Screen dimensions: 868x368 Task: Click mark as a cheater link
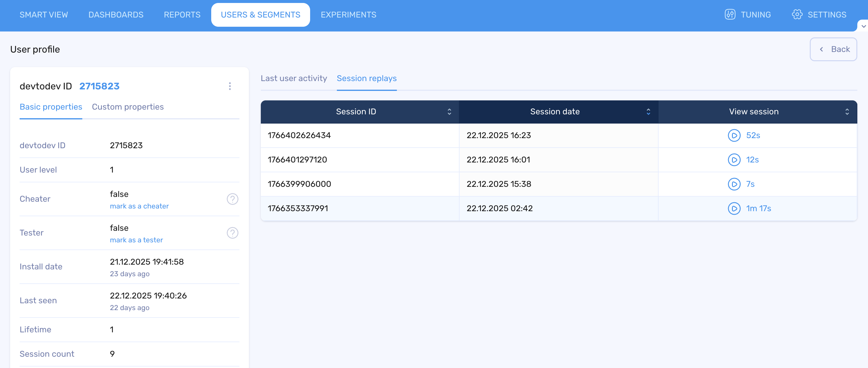[139, 206]
